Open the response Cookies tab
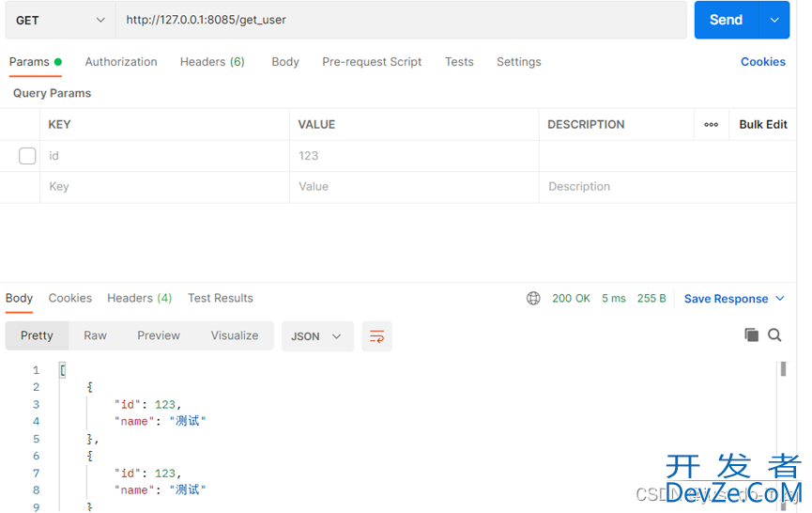Image resolution: width=812 pixels, height=513 pixels. click(69, 298)
